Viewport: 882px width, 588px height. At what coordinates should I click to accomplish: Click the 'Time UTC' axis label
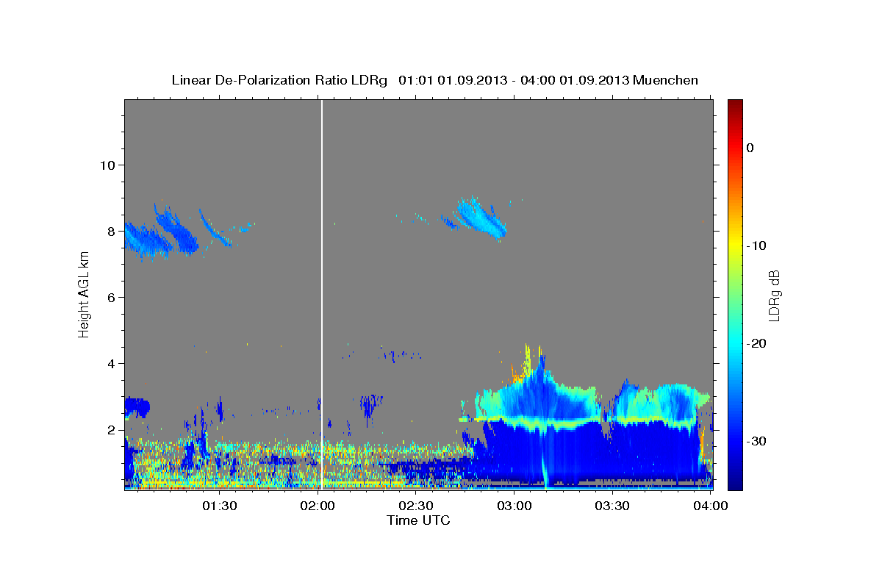418,520
